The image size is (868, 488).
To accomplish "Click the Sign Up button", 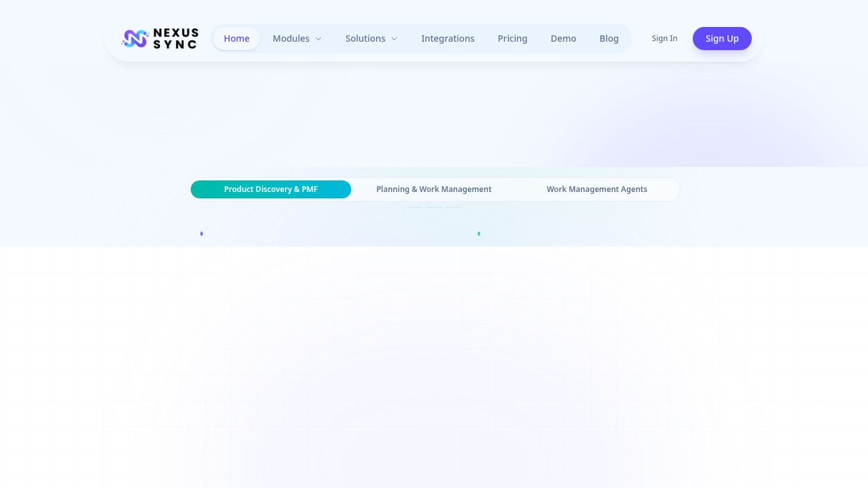I will pos(722,39).
